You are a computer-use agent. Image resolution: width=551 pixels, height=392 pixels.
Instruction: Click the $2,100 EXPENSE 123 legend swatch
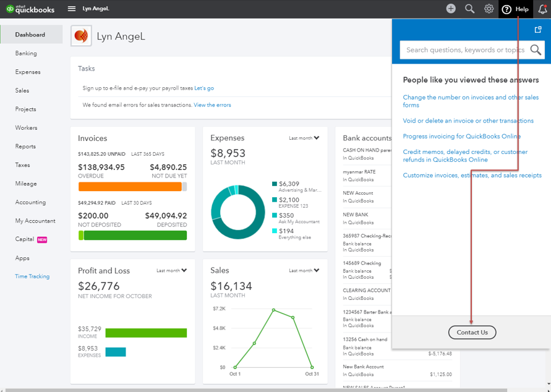pos(275,200)
